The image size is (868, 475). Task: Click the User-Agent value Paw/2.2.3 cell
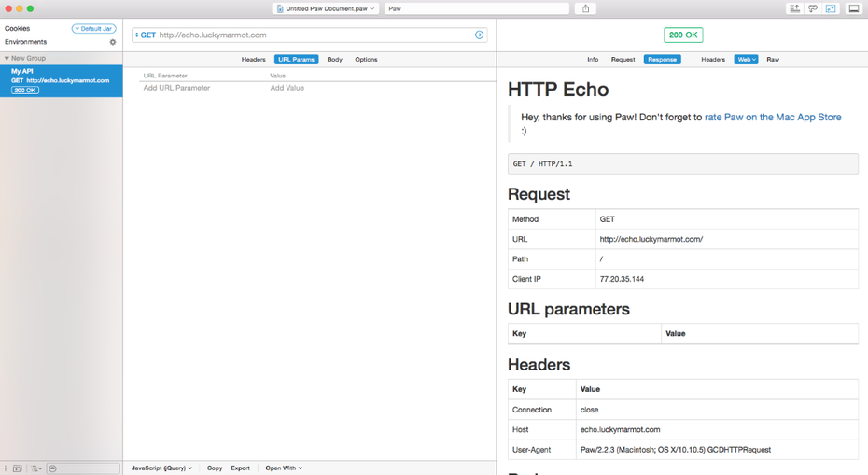[x=717, y=450]
